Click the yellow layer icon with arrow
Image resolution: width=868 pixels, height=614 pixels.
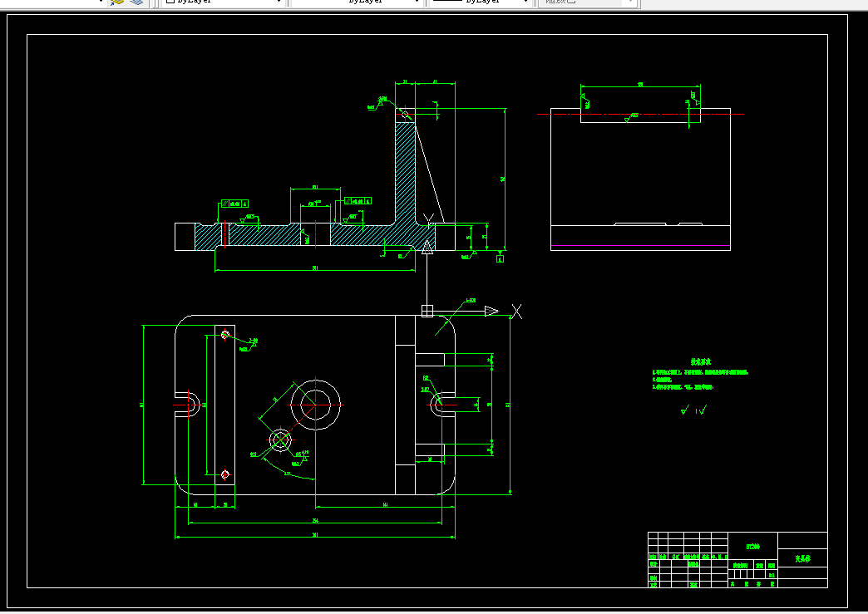116,2
